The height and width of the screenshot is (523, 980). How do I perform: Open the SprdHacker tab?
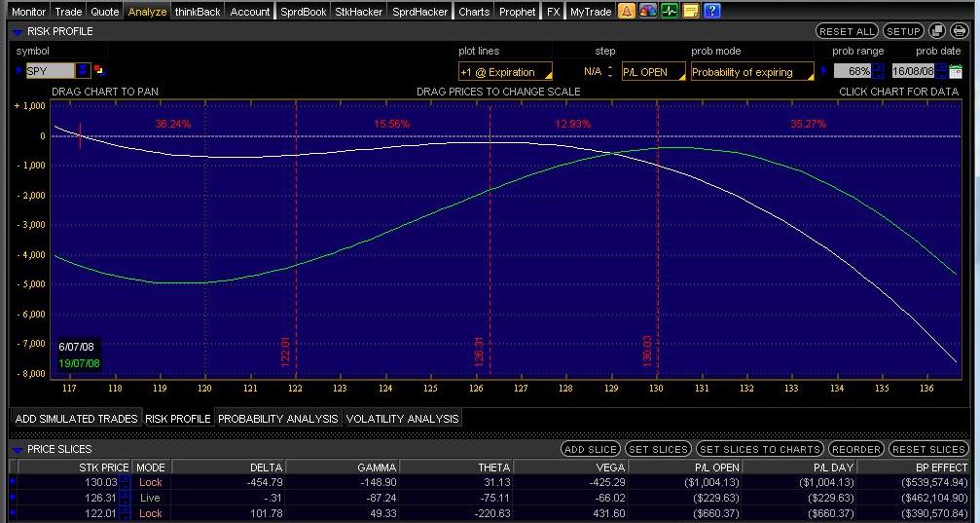click(420, 12)
